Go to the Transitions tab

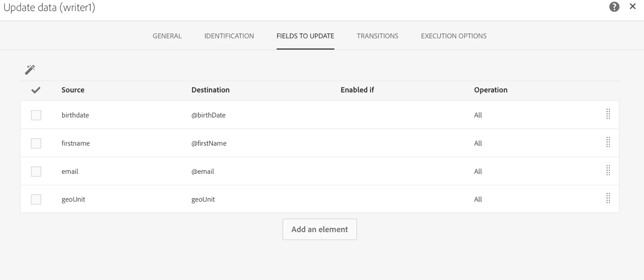[x=377, y=36]
